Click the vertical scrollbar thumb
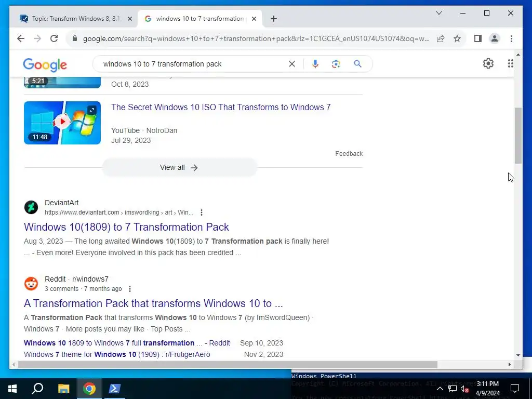The width and height of the screenshot is (532, 399). point(518,136)
